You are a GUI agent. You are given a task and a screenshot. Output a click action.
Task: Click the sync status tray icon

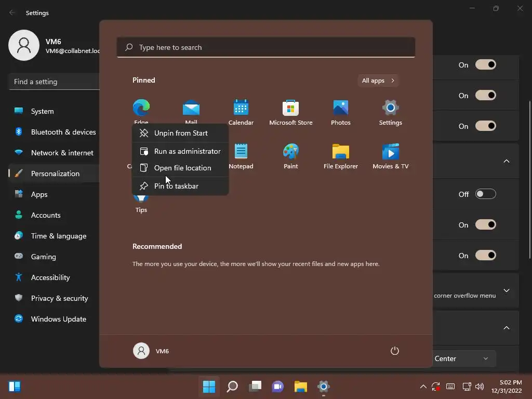tap(436, 387)
